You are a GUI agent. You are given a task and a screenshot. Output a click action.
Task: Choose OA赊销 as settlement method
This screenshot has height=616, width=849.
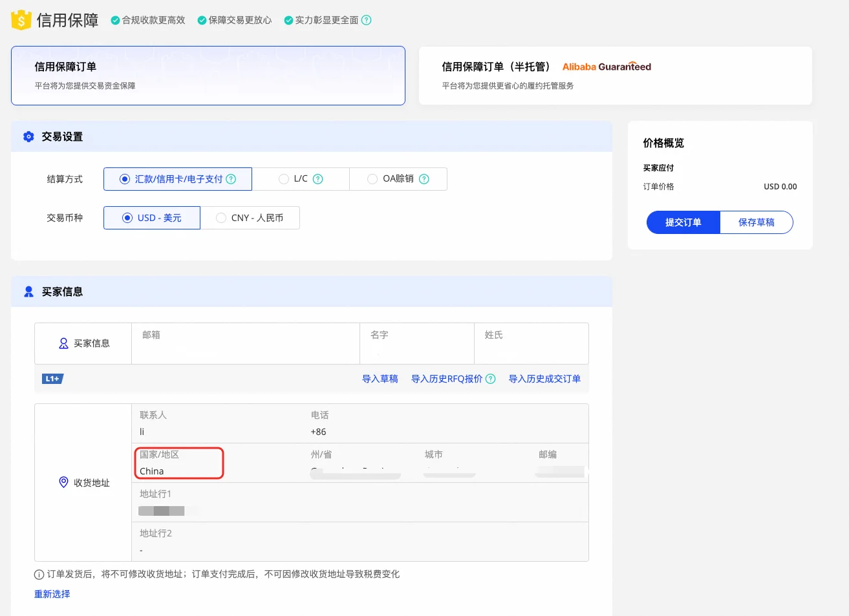(372, 179)
